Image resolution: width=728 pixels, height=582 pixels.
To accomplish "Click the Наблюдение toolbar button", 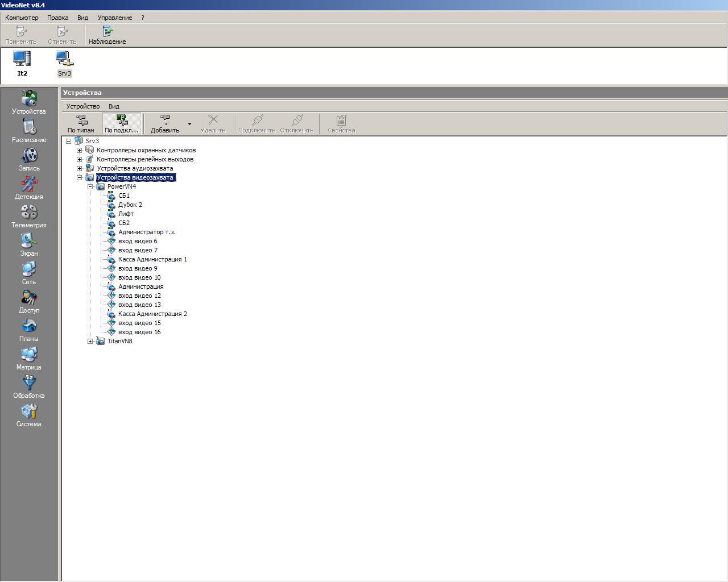I will coord(107,35).
